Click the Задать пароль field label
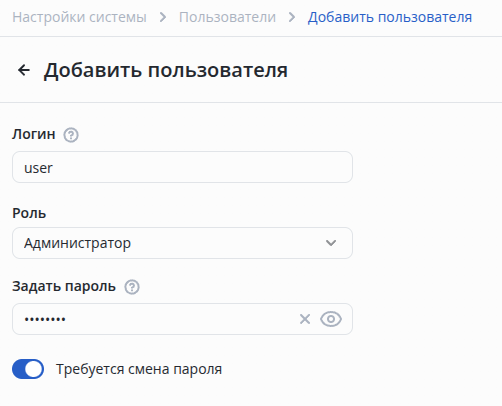502x406 pixels. 64,286
